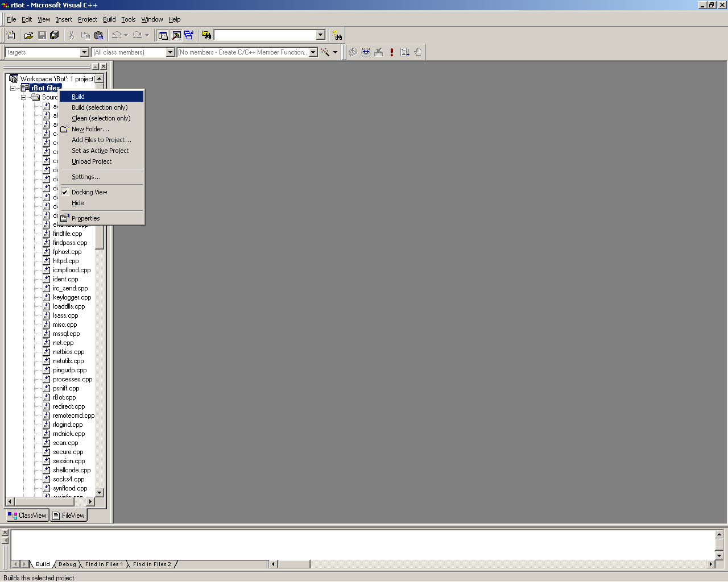Click the red exclamation Execute Program icon
728x582 pixels.
392,52
